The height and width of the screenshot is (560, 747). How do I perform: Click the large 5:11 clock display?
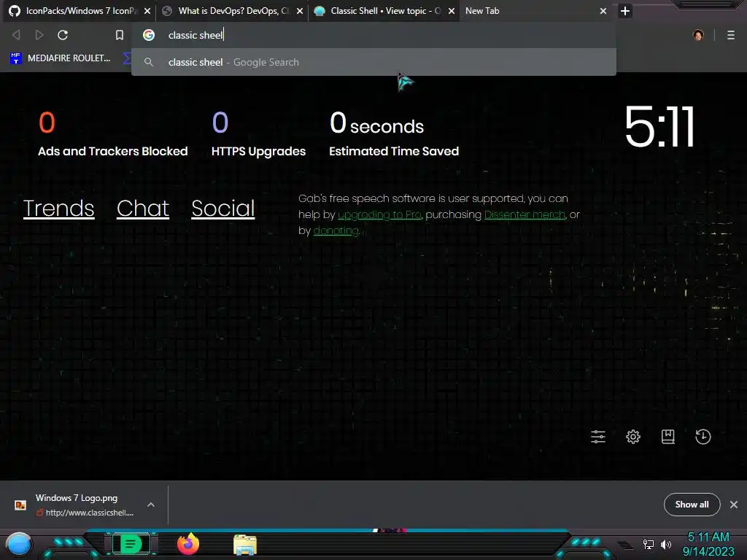tap(659, 127)
